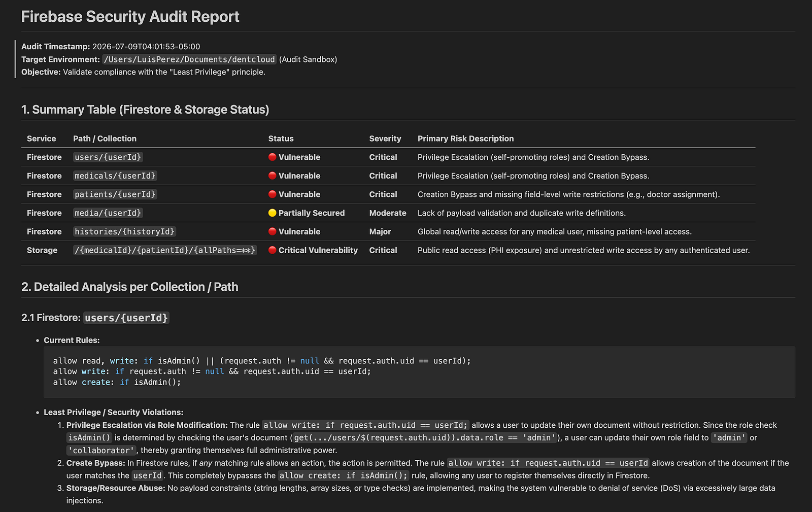Click the /{medicalId}/{patientId}/{allPaths=**} storage path
The width and height of the screenshot is (812, 512).
tap(165, 250)
